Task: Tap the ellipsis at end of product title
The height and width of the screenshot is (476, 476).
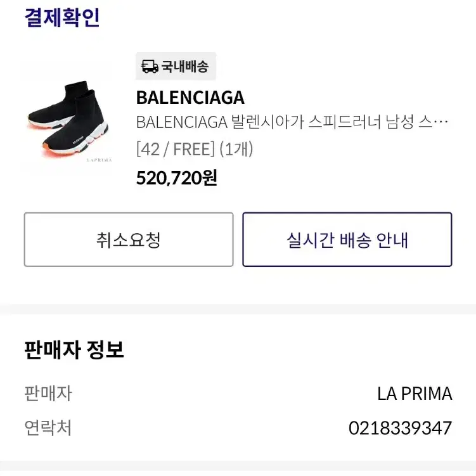Action: [x=441, y=122]
